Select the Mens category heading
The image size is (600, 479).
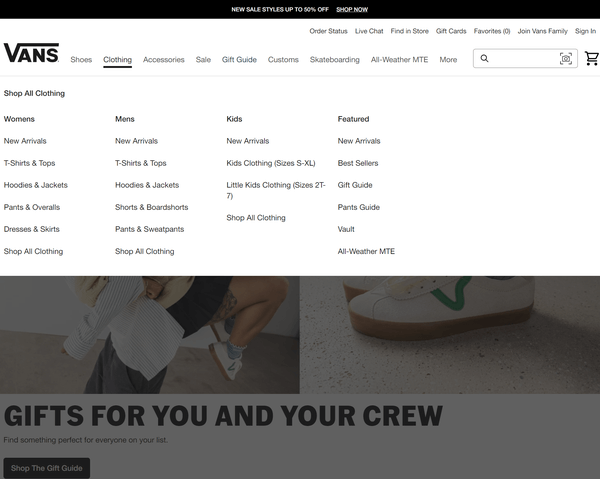click(125, 119)
